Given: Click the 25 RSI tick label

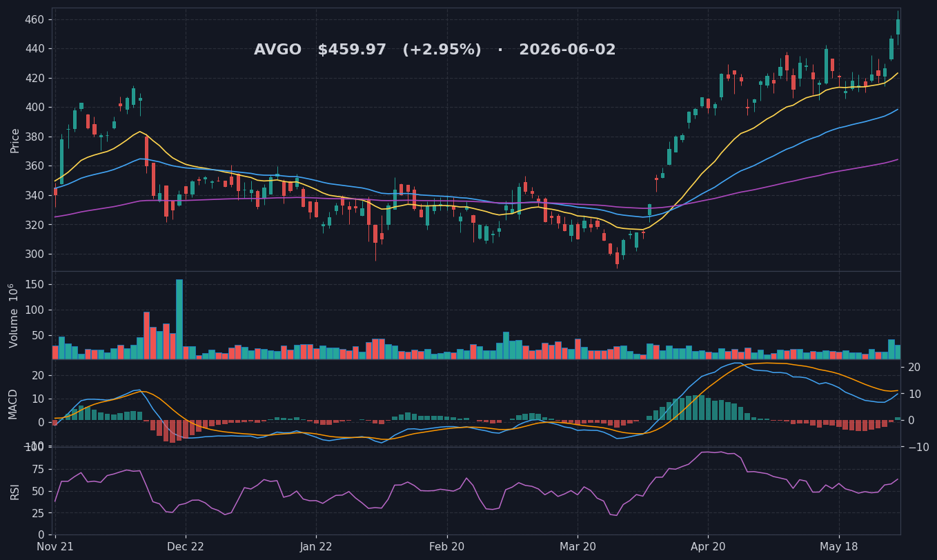Looking at the screenshot, I should tap(37, 513).
